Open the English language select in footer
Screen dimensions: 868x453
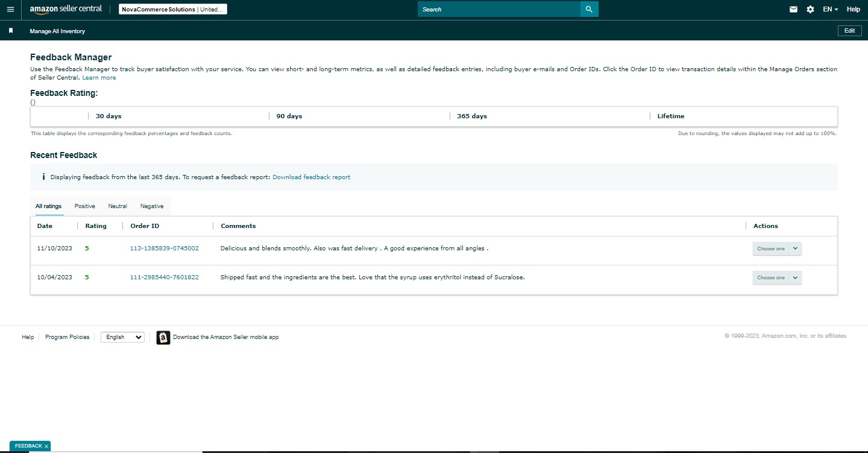[x=122, y=337]
